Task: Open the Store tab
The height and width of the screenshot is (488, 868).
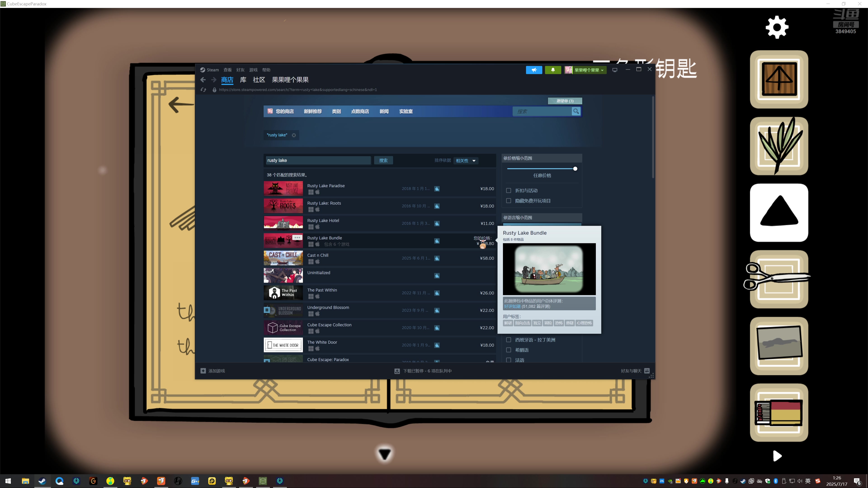Action: coord(227,80)
